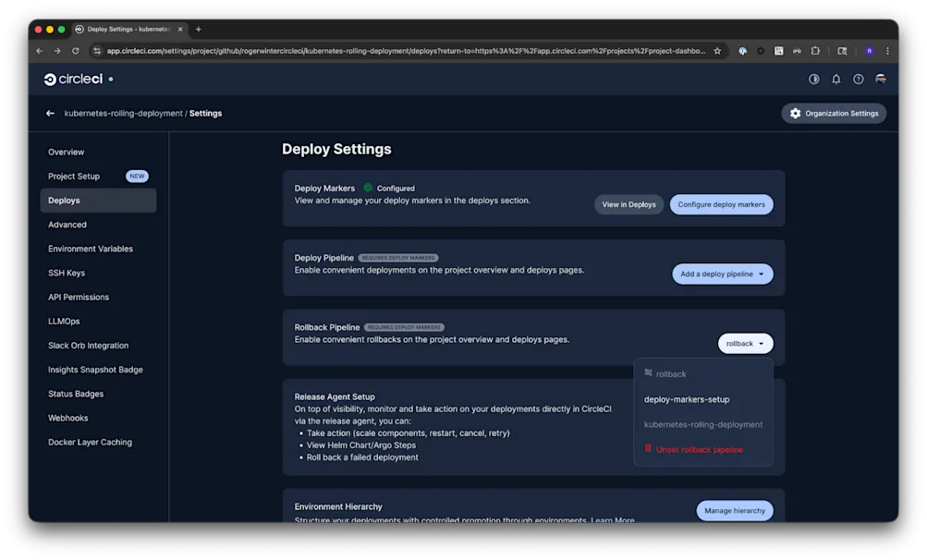
Task: Expand the Add a deploy pipeline dropdown
Action: (x=722, y=274)
